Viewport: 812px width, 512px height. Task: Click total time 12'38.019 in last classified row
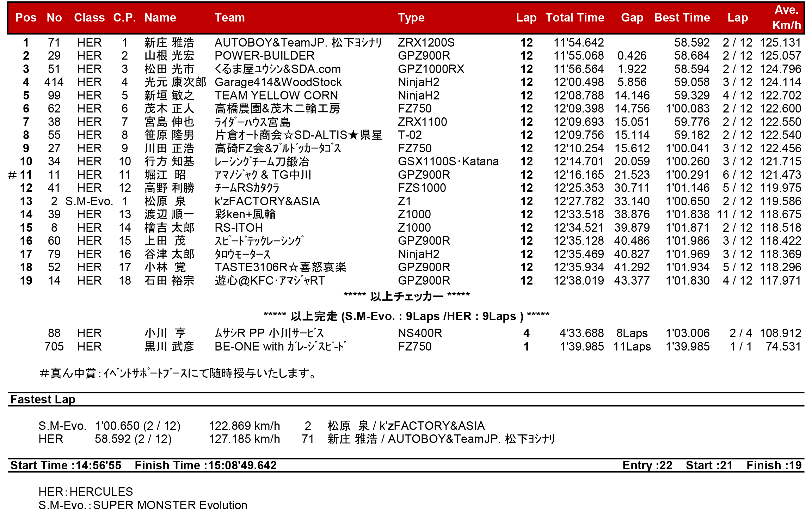578,281
